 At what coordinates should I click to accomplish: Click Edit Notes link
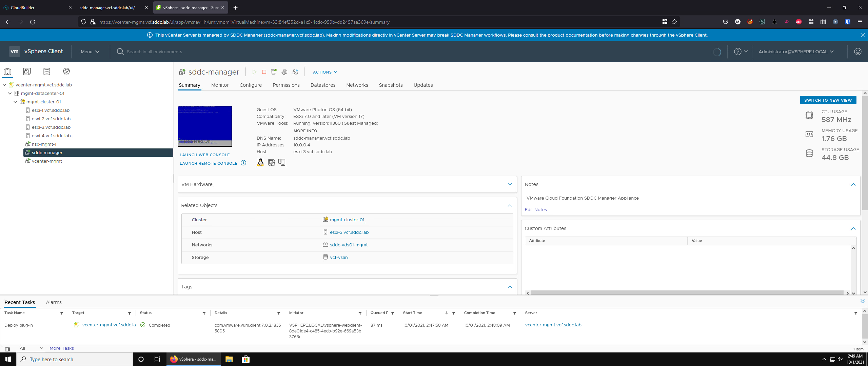tap(537, 210)
